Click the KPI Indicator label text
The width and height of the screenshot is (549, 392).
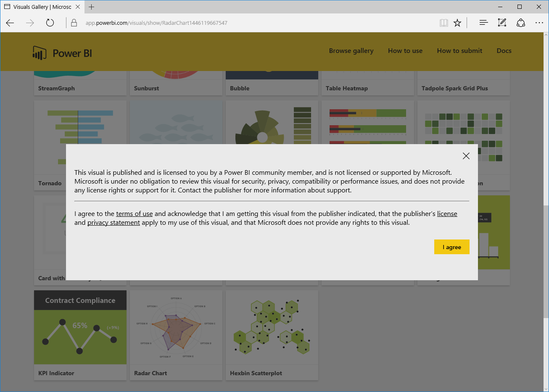point(56,373)
